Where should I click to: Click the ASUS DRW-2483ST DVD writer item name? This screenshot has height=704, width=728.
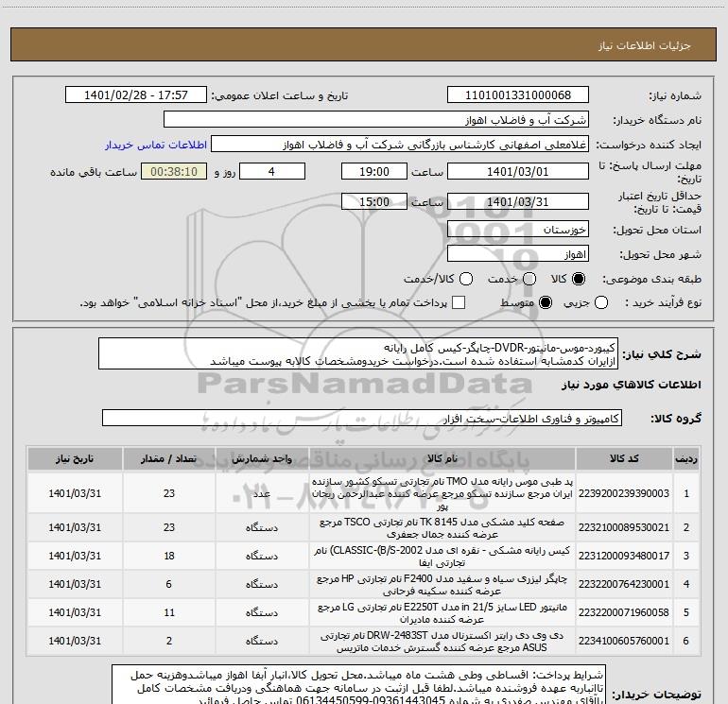442,642
